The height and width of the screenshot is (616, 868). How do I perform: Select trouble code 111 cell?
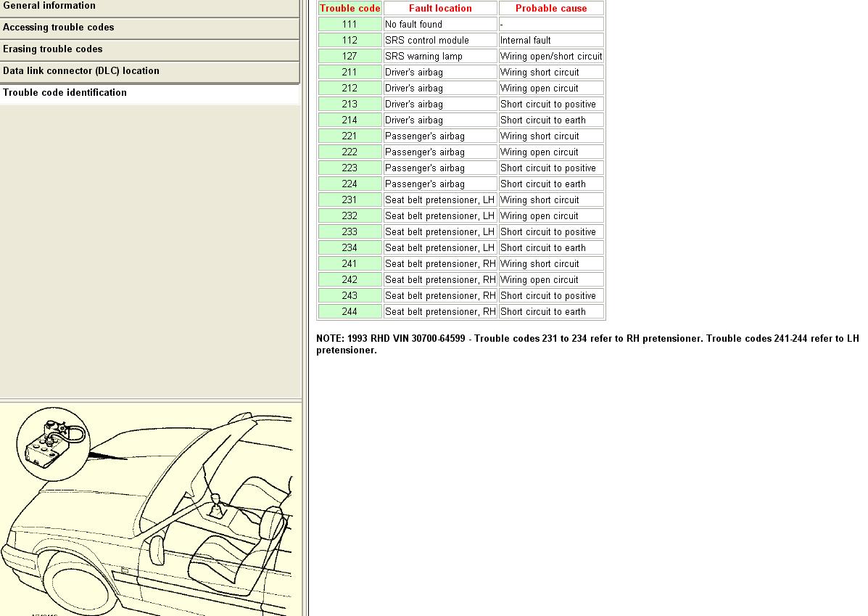(x=350, y=25)
